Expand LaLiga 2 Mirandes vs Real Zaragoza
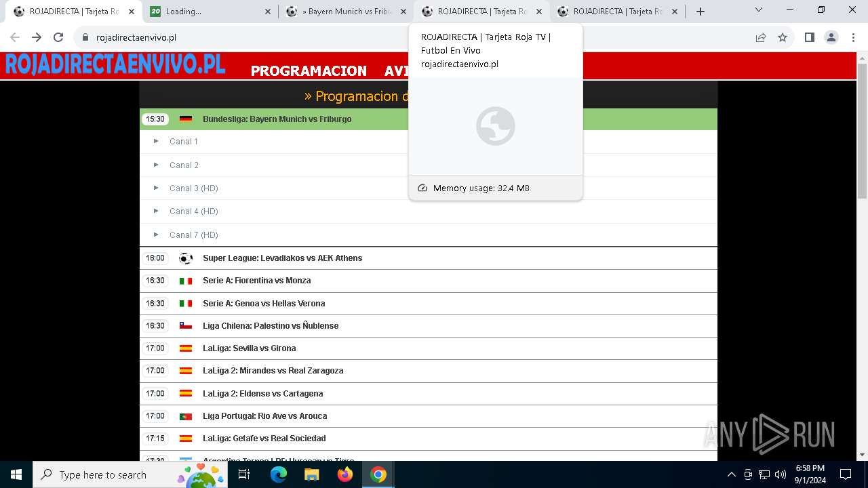 [428, 371]
